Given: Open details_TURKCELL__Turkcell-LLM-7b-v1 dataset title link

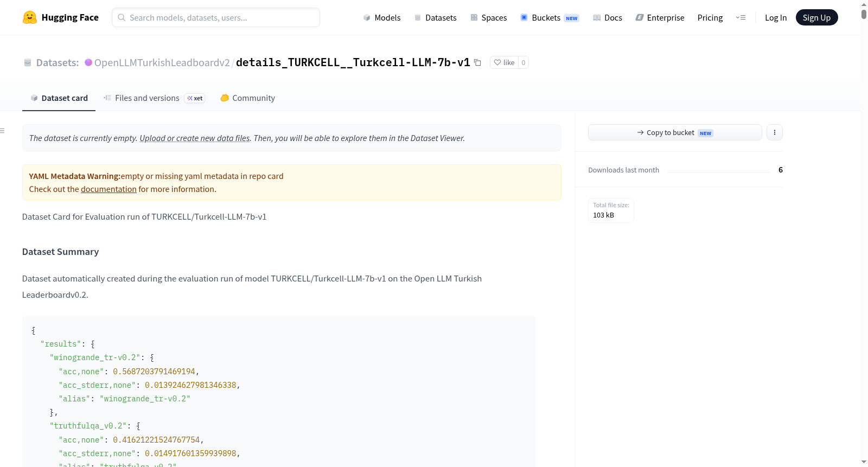Looking at the screenshot, I should pos(353,62).
